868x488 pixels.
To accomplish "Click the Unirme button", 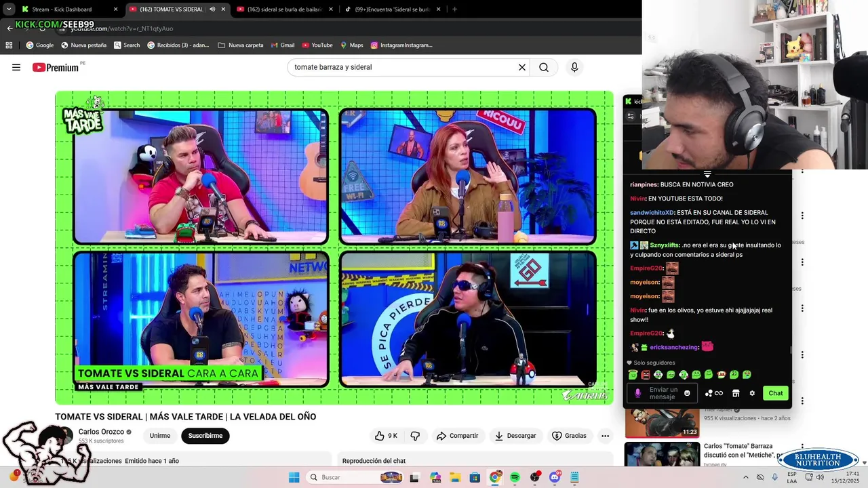I will [160, 436].
